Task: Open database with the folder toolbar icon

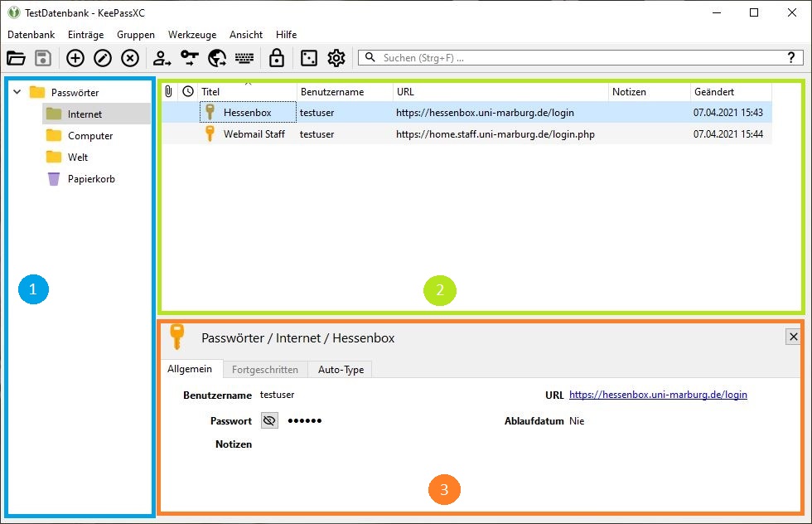Action: pyautogui.click(x=16, y=58)
